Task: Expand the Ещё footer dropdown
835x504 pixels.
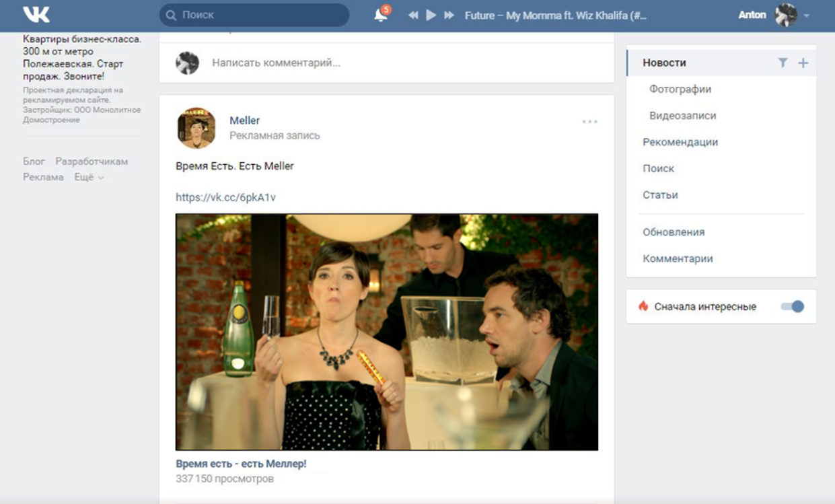Action: [89, 177]
